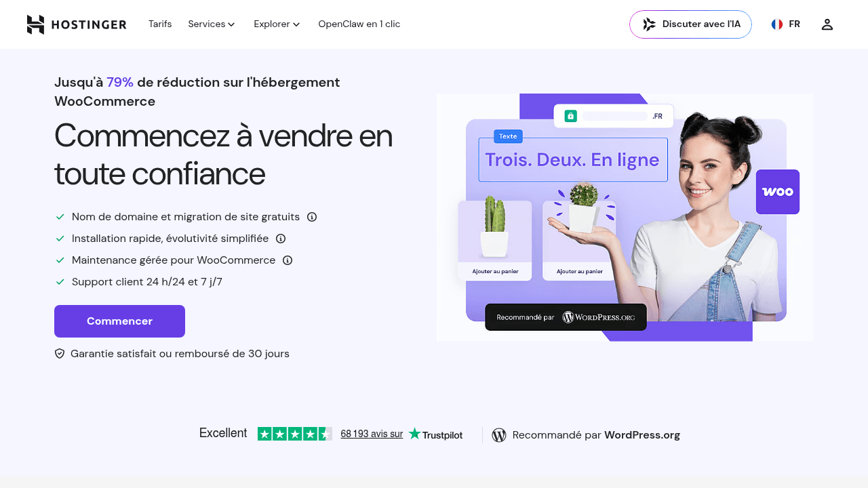Click the Commencez à vendre heading
This screenshot has height=488, width=868.
(x=224, y=155)
